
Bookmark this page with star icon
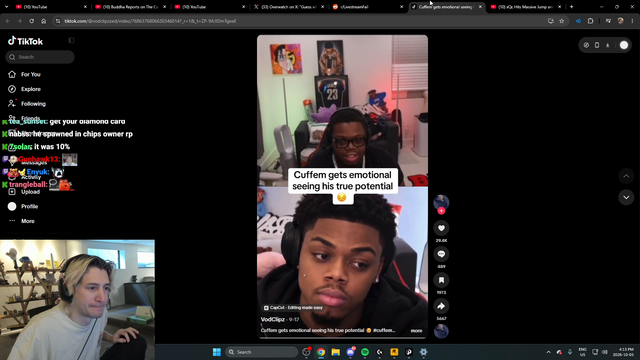[562, 21]
